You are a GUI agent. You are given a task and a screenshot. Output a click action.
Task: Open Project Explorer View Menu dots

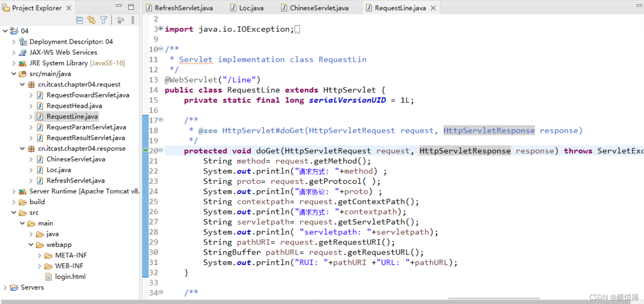click(133, 20)
